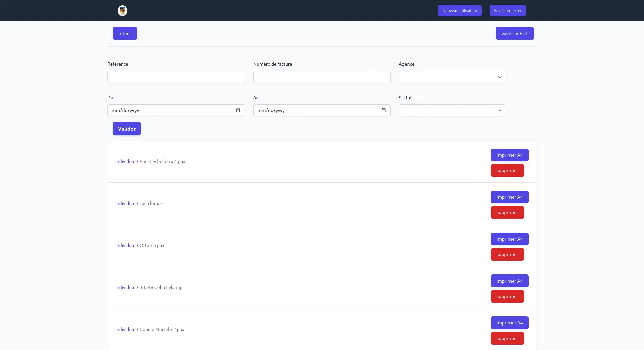Click the text Josh lomax
This screenshot has height=350, width=644.
(x=151, y=203)
